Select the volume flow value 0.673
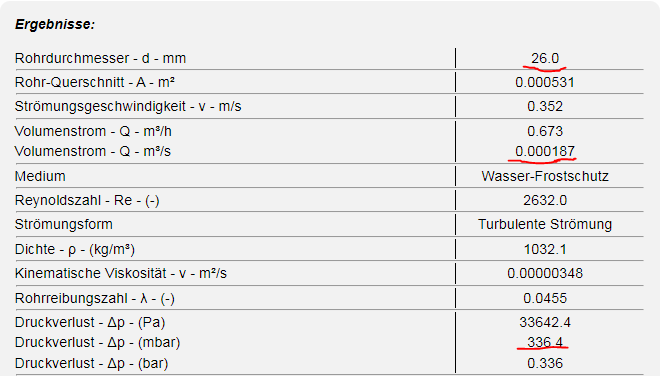Viewport: 664px width, 376px height. 545,131
